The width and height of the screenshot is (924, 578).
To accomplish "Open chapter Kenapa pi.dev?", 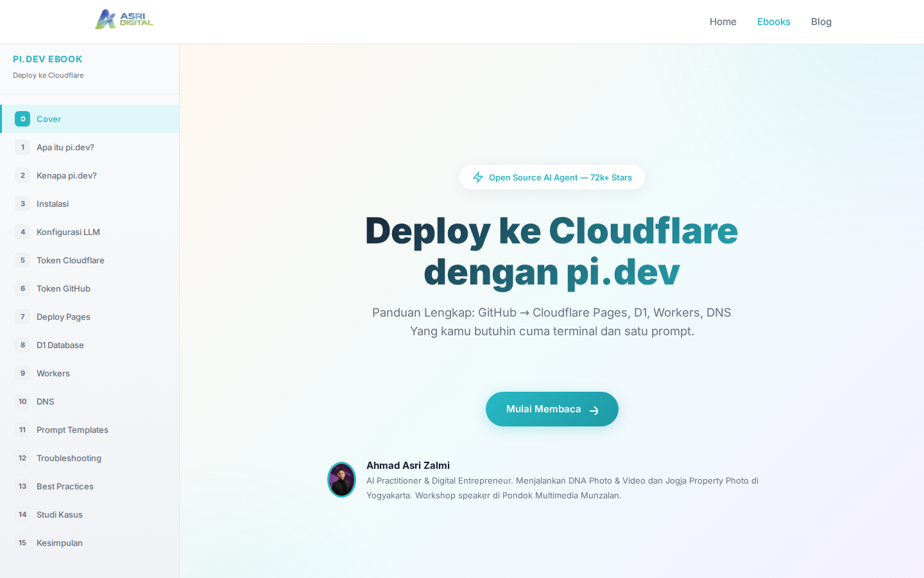I will coord(90,175).
